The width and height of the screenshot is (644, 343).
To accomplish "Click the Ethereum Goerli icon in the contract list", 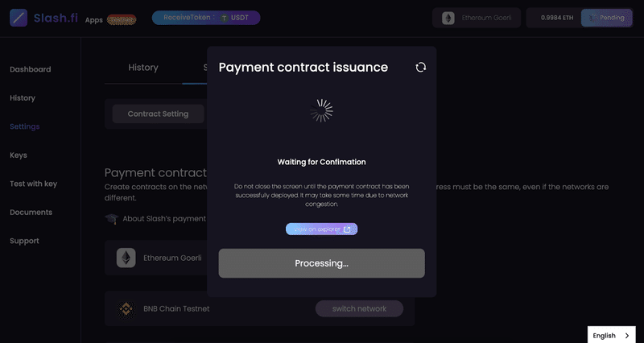I will 126,258.
